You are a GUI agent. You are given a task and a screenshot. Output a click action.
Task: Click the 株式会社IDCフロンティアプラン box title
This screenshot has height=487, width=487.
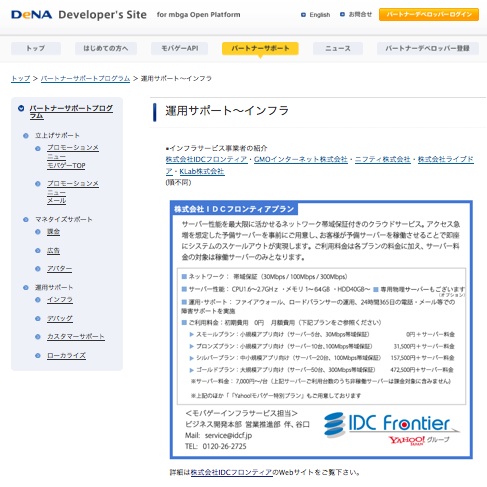[234, 209]
